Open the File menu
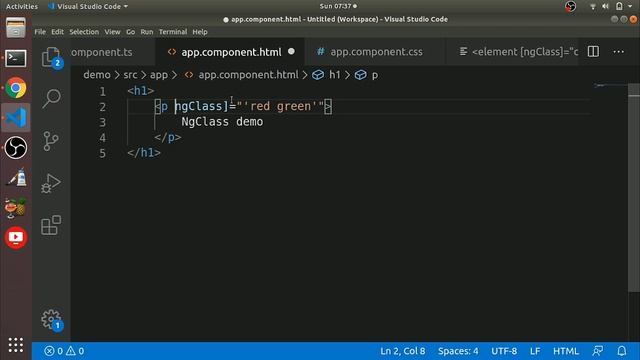This screenshot has width=640, height=360. pos(40,32)
